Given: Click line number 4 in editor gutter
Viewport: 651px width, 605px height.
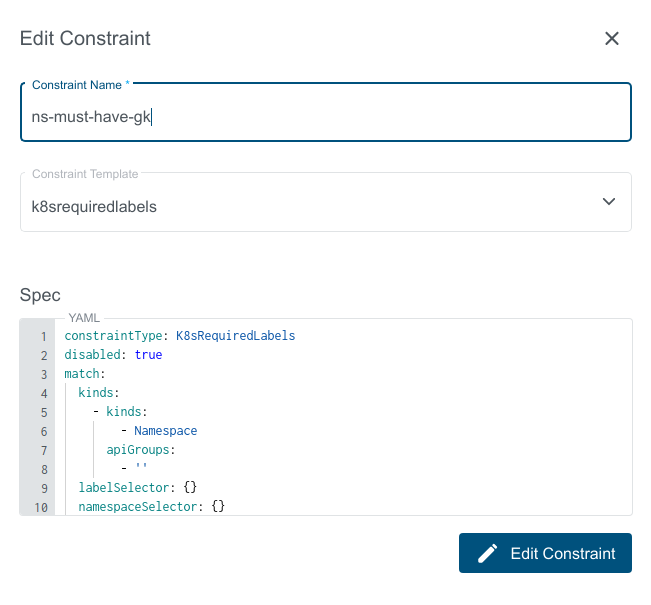Looking at the screenshot, I should click(x=43, y=394).
